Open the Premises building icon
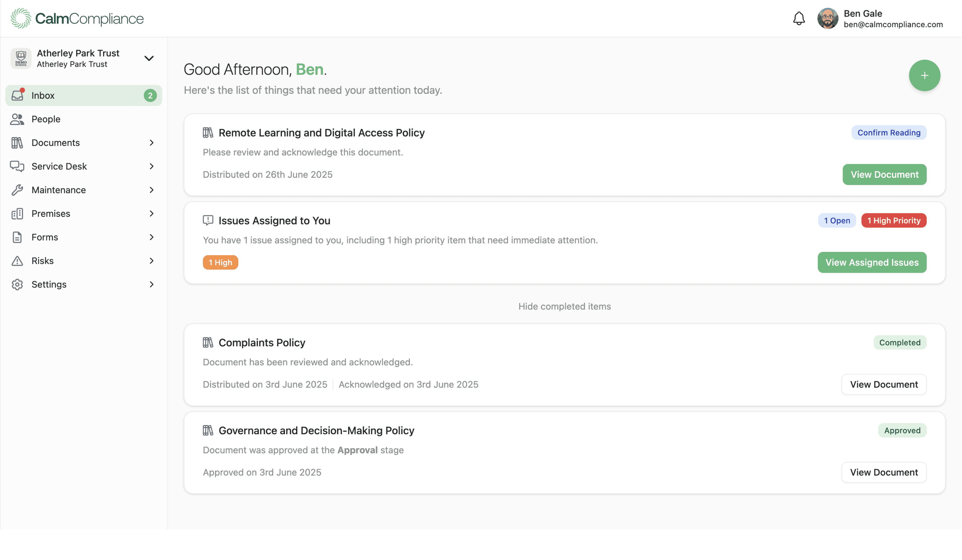This screenshot has height=560, width=962. pos(17,213)
